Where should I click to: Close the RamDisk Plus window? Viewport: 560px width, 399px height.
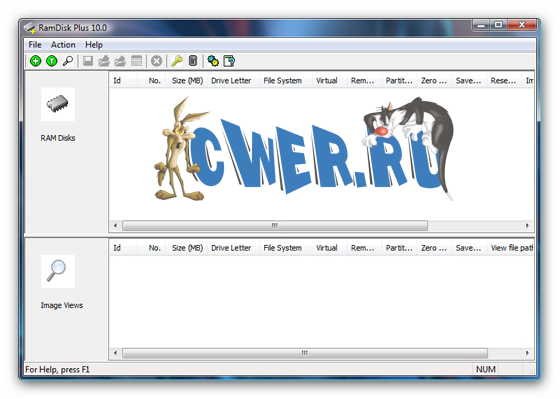coord(522,25)
